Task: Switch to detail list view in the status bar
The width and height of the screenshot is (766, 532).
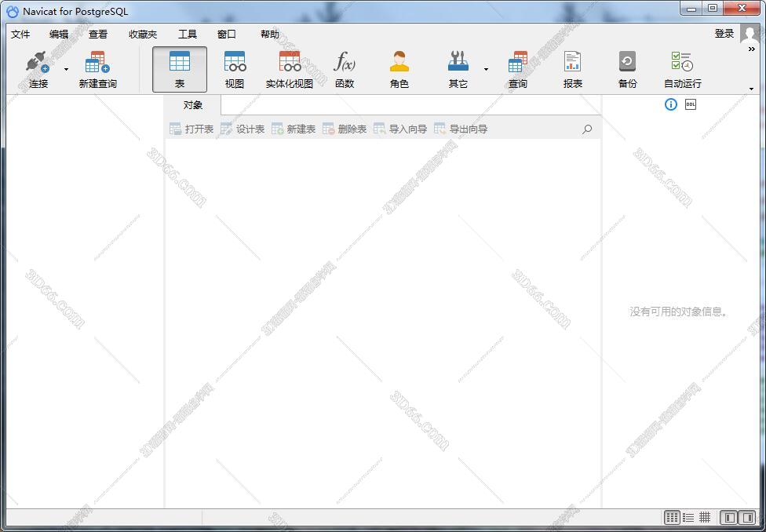Action: point(688,517)
